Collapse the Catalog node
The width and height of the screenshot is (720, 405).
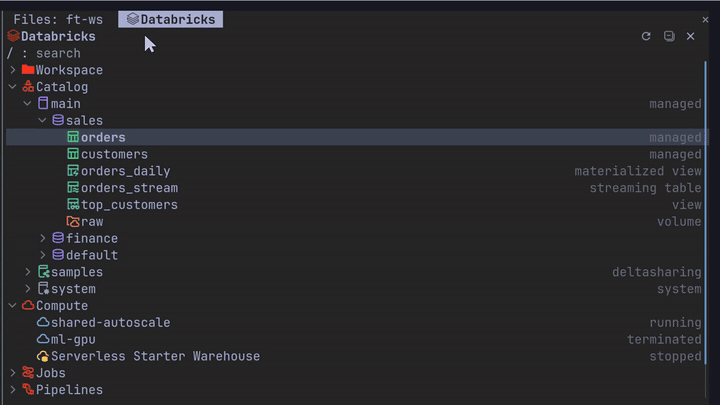pyautogui.click(x=13, y=86)
